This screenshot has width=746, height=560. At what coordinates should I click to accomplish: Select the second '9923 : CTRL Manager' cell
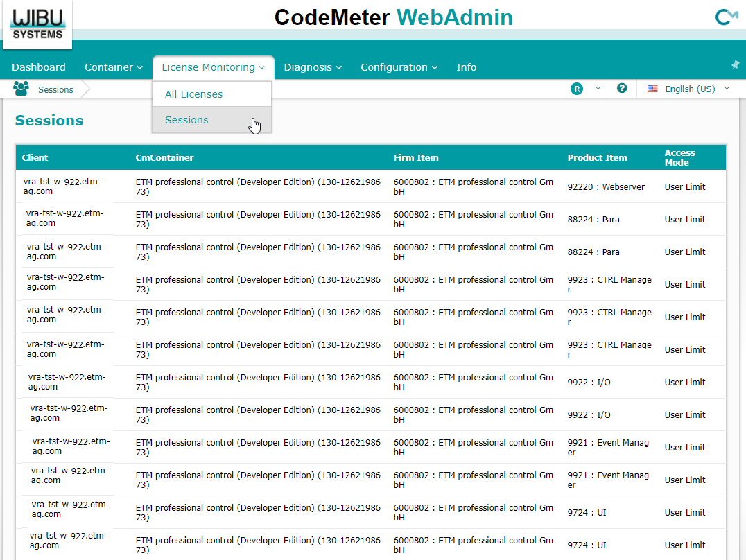pos(609,317)
